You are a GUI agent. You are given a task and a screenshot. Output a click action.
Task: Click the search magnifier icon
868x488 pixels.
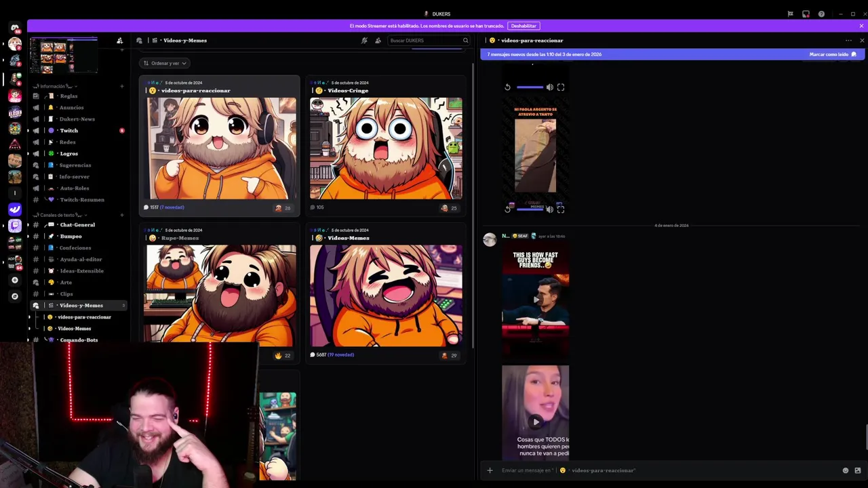465,41
